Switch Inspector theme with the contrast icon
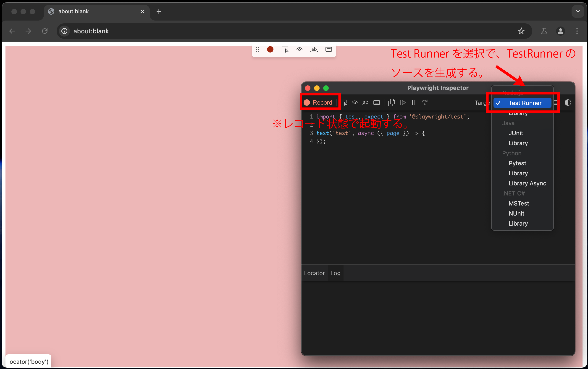Viewport: 588px width, 369px height. [x=568, y=103]
